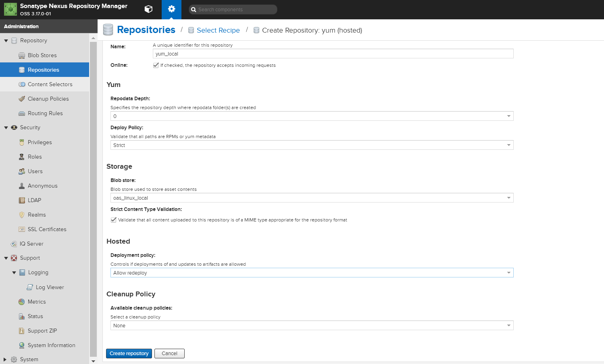The height and width of the screenshot is (364, 604).
Task: Click the Anonymous user icon
Action: pos(22,186)
